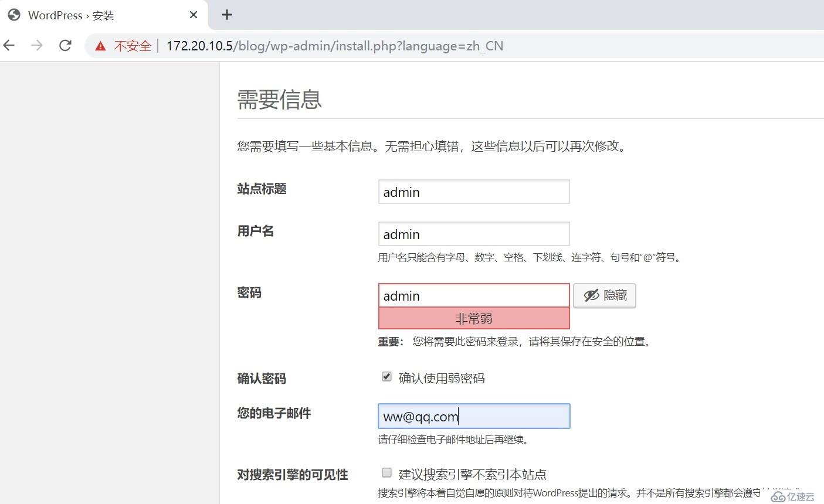This screenshot has height=504, width=824.
Task: Click the 确认使用弱密码 label text
Action: coord(442,379)
